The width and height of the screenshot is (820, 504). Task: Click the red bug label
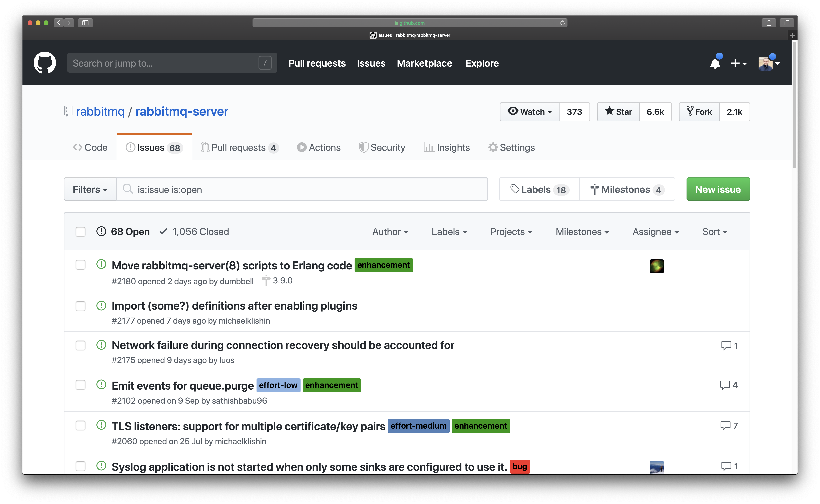(519, 466)
